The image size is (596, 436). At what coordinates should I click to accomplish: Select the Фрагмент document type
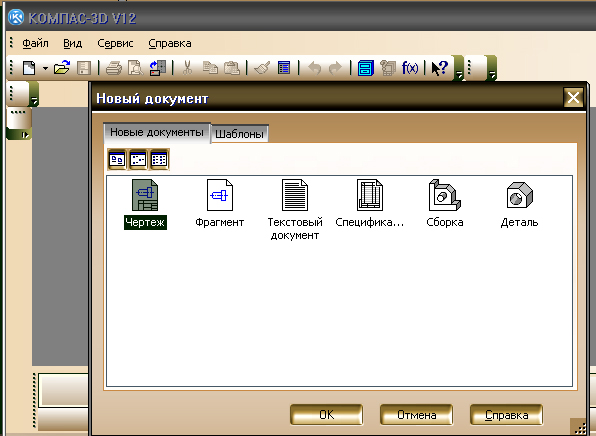220,204
